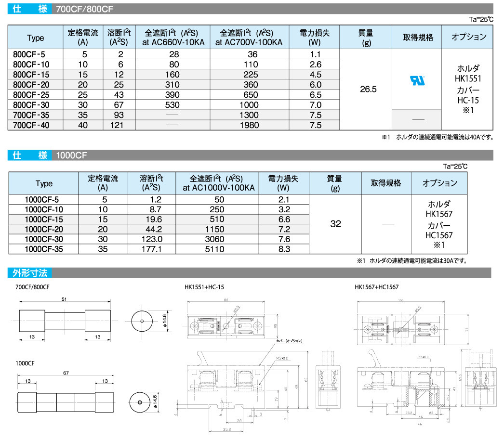
Task: Click the HK1551 holder option text
Action: pos(468,78)
